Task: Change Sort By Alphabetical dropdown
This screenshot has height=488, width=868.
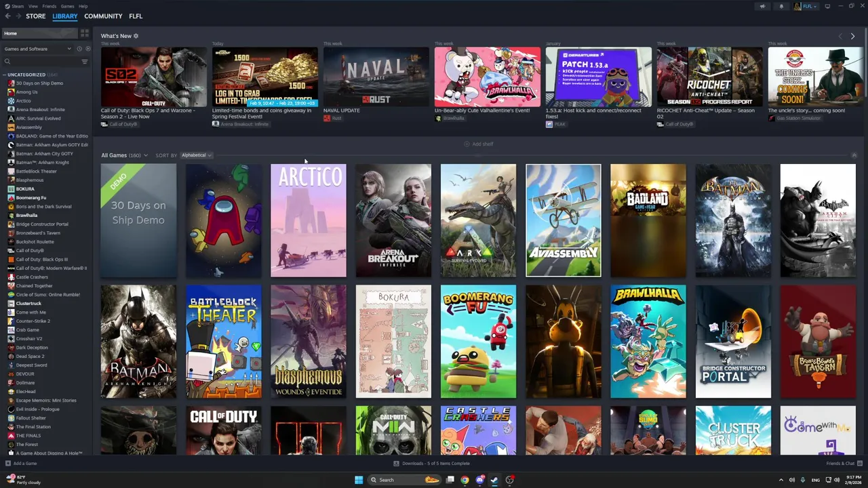Action: pyautogui.click(x=196, y=155)
